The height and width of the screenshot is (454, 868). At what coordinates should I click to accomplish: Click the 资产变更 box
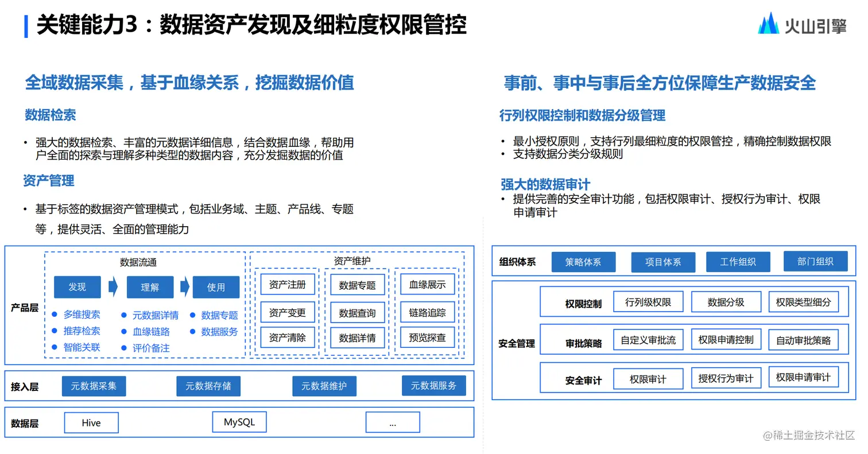coord(288,313)
